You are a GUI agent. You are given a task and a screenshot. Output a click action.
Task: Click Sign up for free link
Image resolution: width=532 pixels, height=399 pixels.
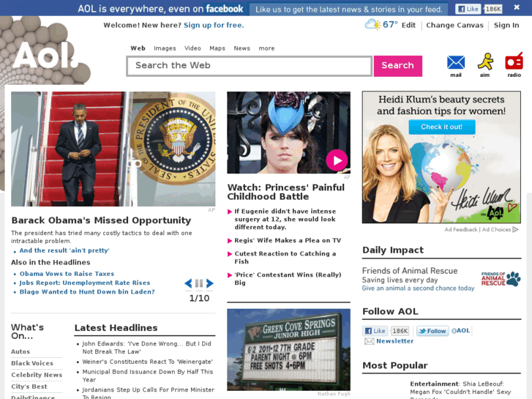click(214, 25)
